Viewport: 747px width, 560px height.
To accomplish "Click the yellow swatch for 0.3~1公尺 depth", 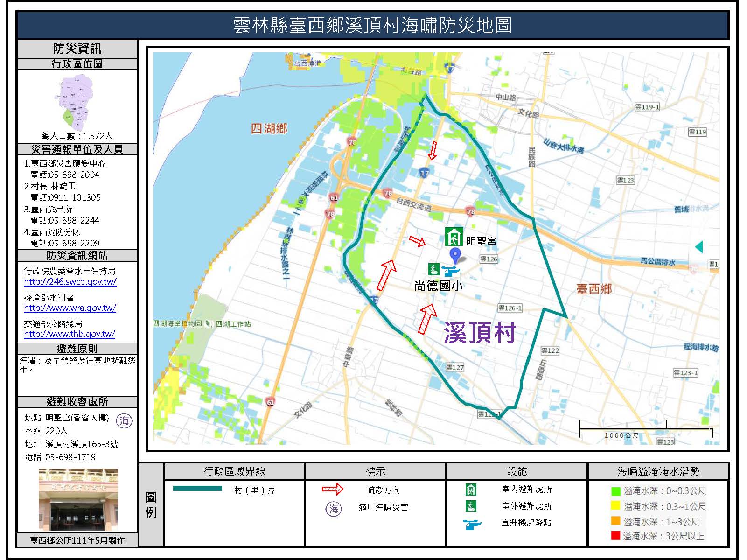I will coord(615,506).
